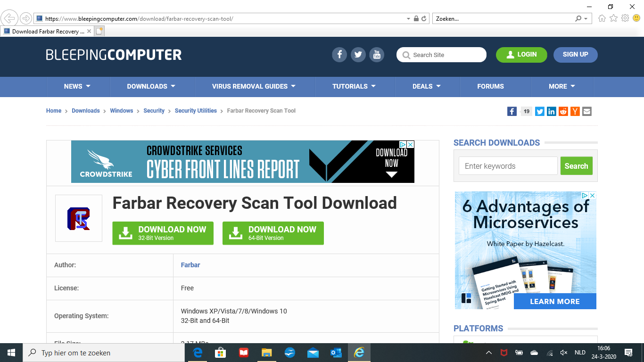Open notification center icon
The image size is (644, 362).
click(628, 353)
